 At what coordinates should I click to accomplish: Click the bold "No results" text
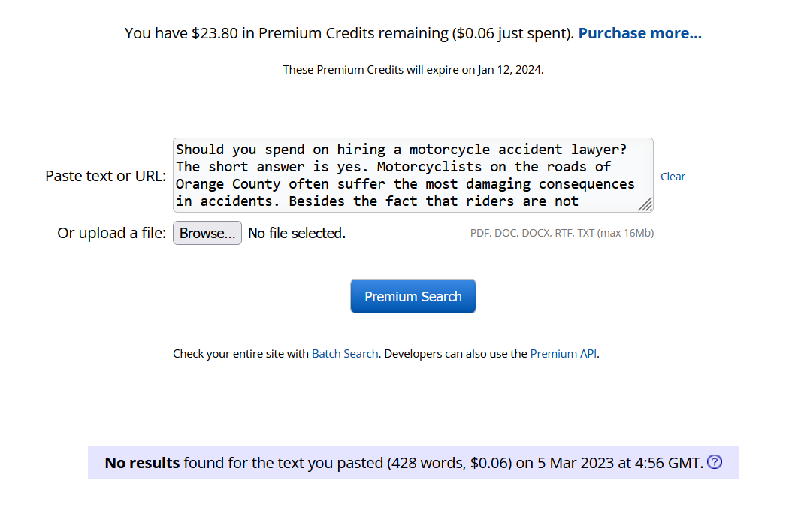(142, 463)
